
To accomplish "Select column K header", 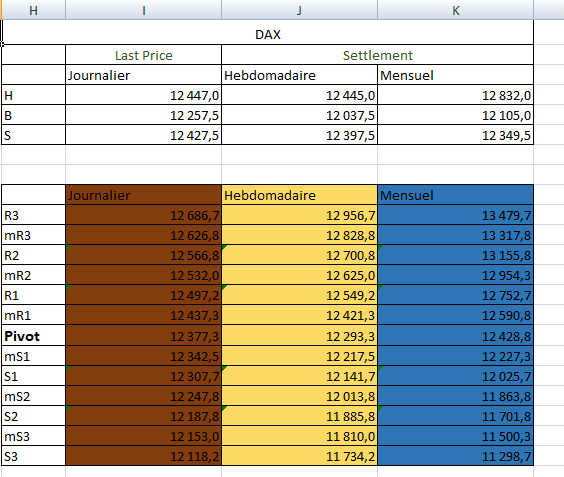I will pyautogui.click(x=455, y=10).
